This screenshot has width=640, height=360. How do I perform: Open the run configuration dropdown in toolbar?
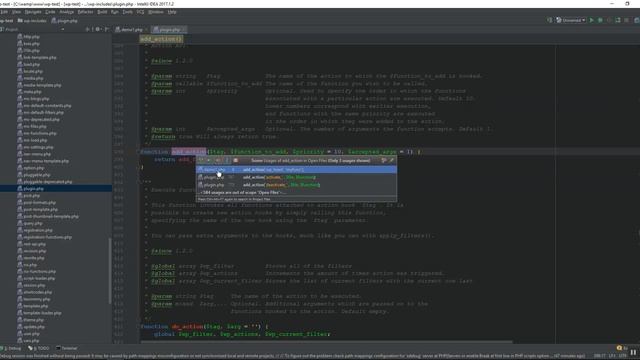(571, 20)
